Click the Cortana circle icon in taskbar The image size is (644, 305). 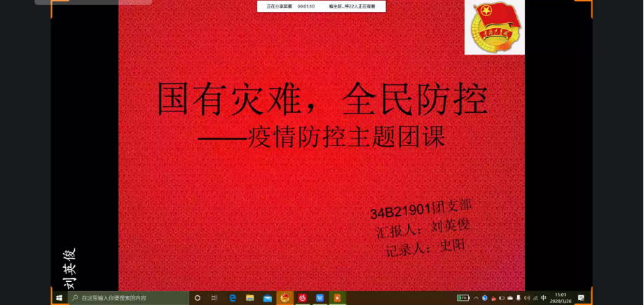[x=197, y=298]
